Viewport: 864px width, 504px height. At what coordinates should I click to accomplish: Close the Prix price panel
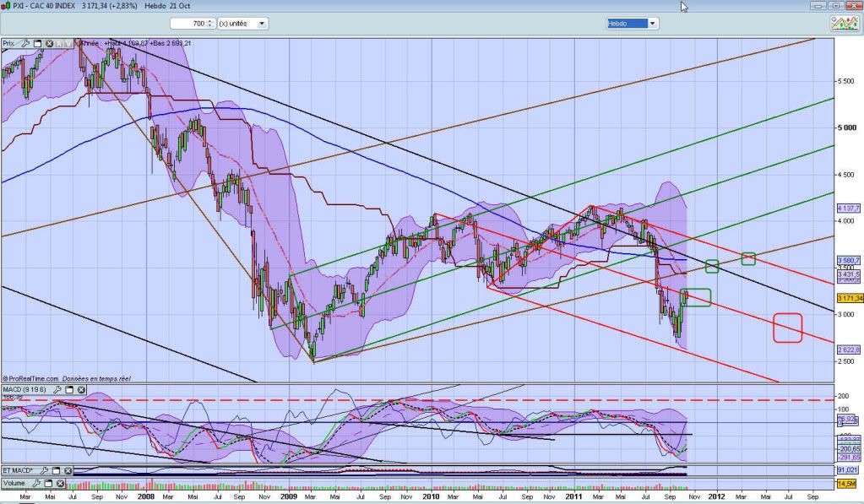49,42
